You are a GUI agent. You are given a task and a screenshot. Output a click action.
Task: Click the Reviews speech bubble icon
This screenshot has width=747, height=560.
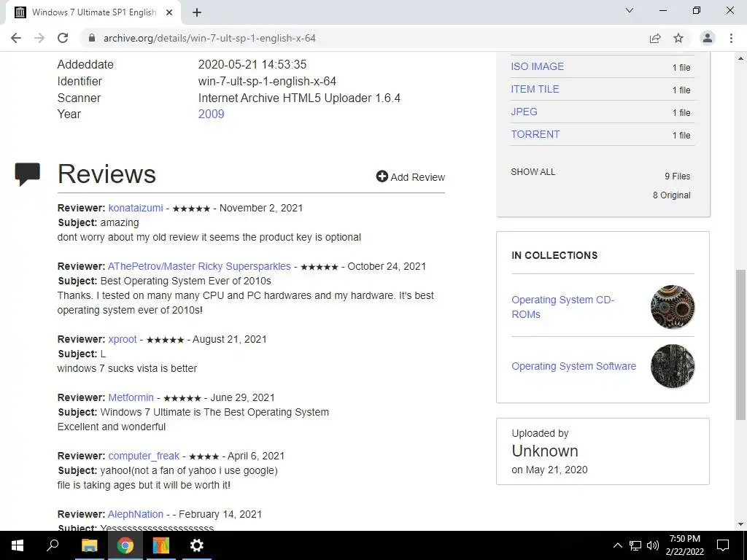[28, 174]
